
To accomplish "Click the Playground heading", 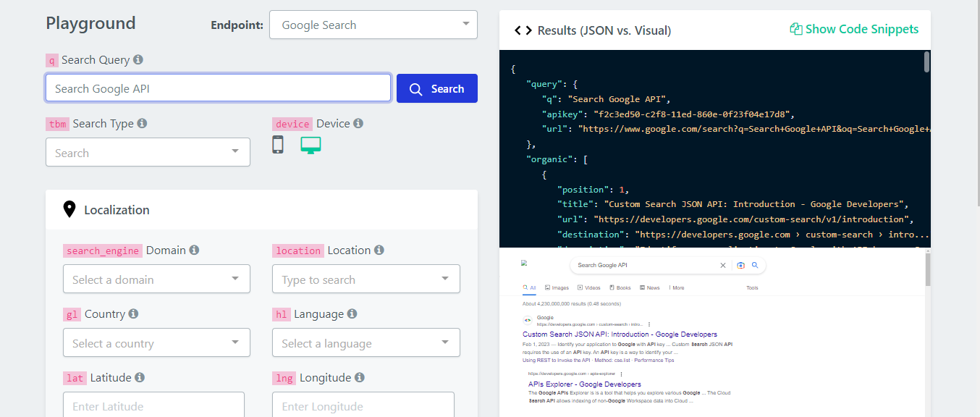I will (x=90, y=23).
